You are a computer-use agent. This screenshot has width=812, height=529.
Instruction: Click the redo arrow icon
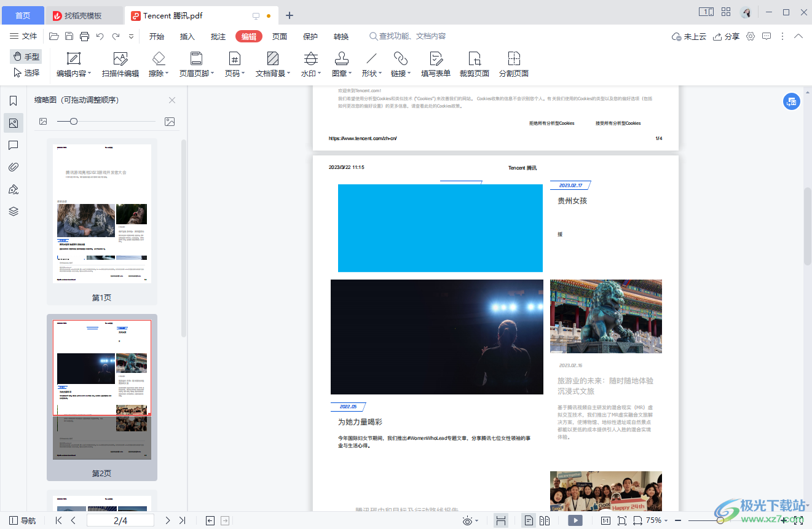[116, 36]
